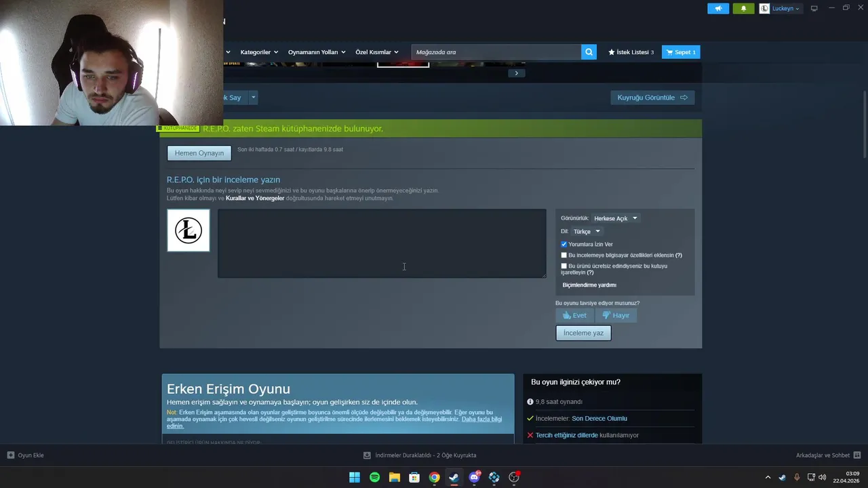Open Tercih ettiğiniz dillerde link

(567, 435)
